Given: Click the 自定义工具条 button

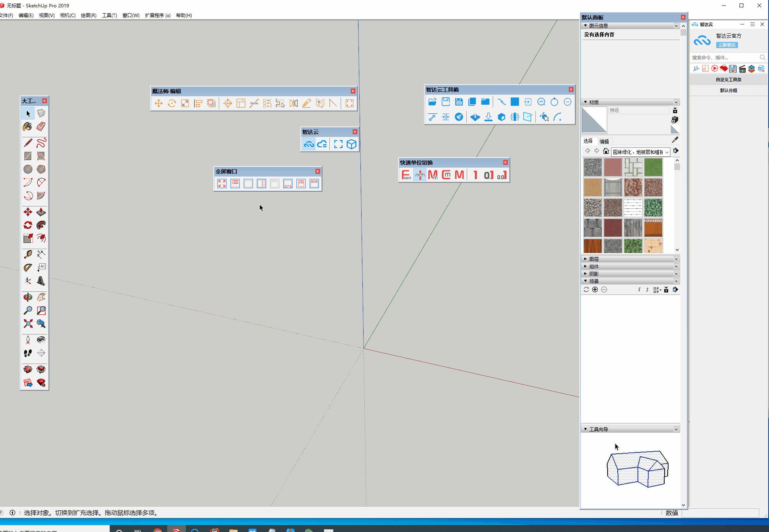Looking at the screenshot, I should (x=728, y=80).
